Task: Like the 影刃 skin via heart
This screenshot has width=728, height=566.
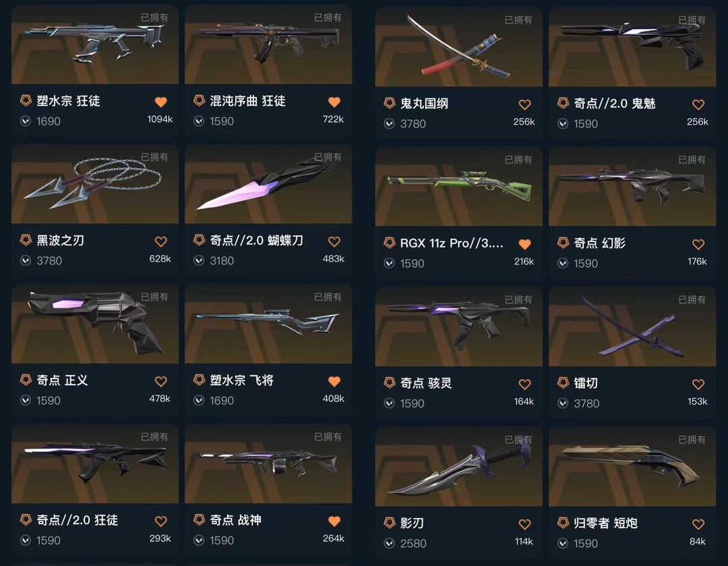Action: pos(524,524)
